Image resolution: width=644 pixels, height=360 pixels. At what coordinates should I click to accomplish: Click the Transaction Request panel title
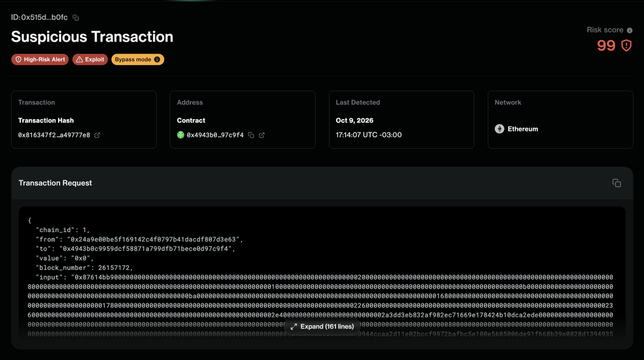[x=55, y=183]
